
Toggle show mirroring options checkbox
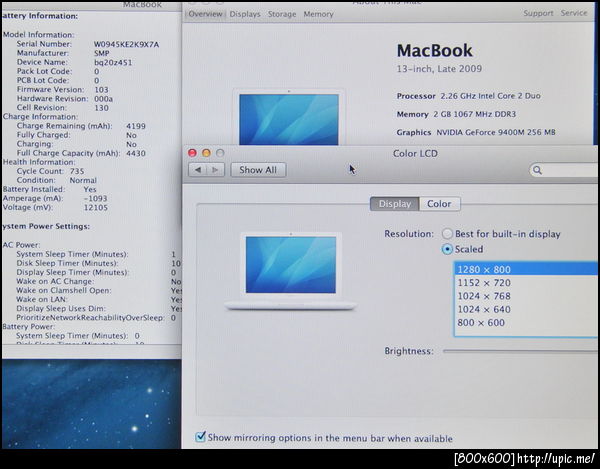click(201, 437)
